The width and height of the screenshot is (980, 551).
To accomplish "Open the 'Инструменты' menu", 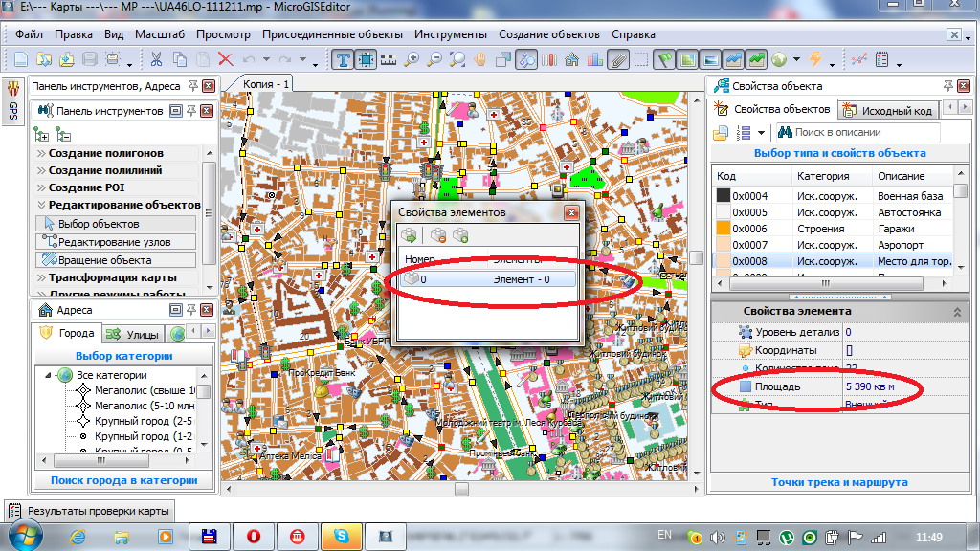I will [450, 34].
